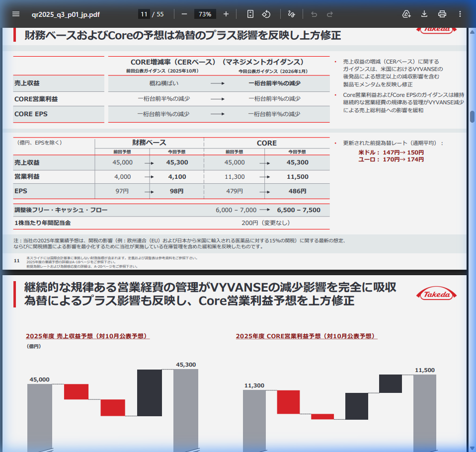The width and height of the screenshot is (476, 452).
Task: Click the 'ユーロ： 170円→ 174円' exchange rate text
Action: 391,159
